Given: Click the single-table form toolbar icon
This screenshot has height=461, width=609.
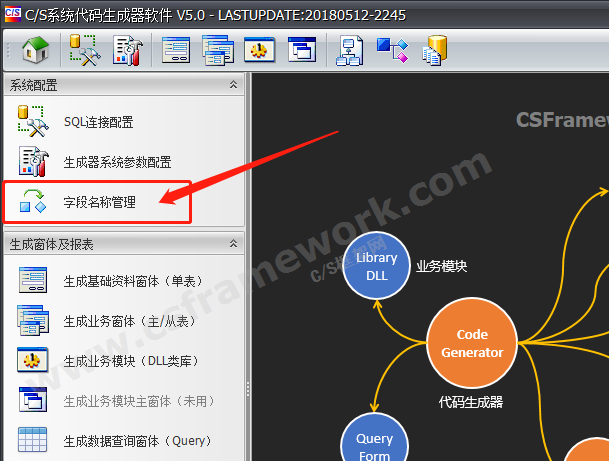Looking at the screenshot, I should point(177,49).
